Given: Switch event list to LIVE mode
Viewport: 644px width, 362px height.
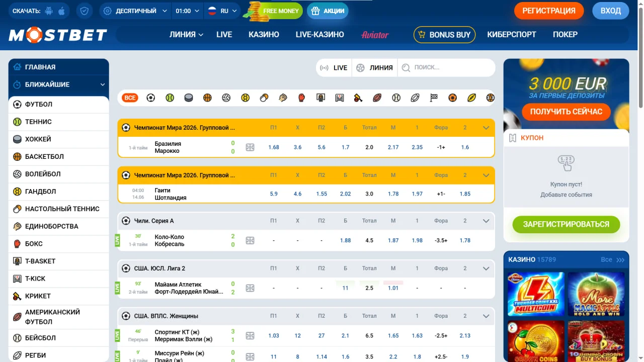Looking at the screenshot, I should 334,68.
